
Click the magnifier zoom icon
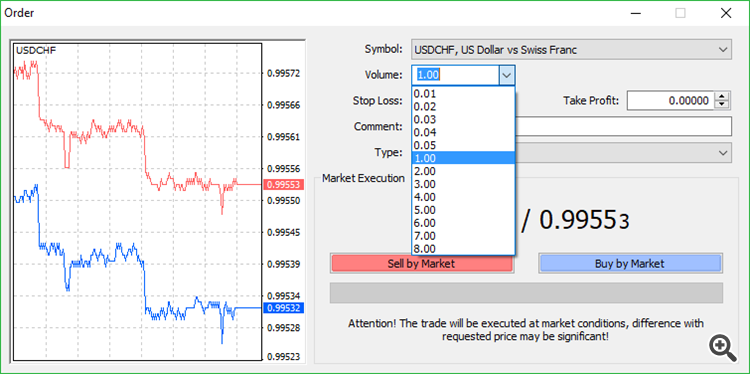pyautogui.click(x=722, y=348)
